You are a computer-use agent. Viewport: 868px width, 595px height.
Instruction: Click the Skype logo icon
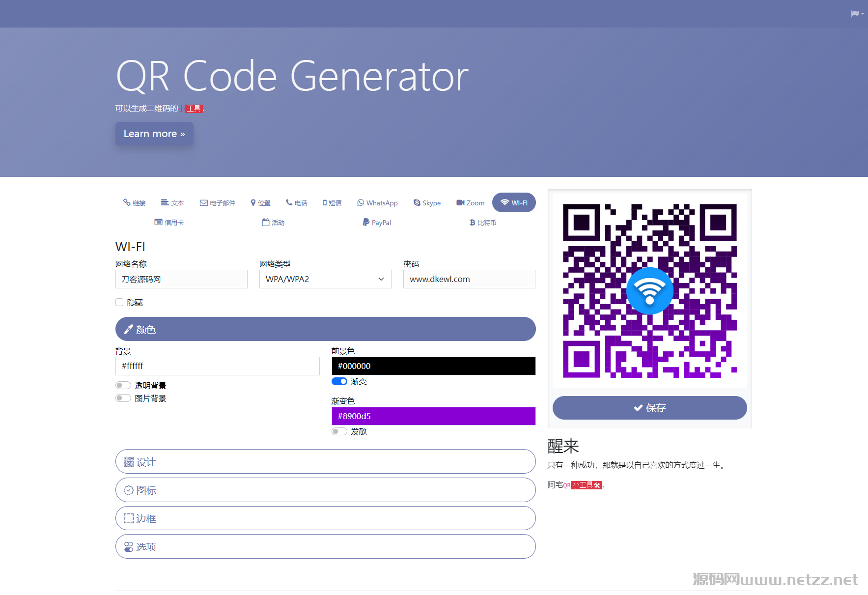point(417,202)
